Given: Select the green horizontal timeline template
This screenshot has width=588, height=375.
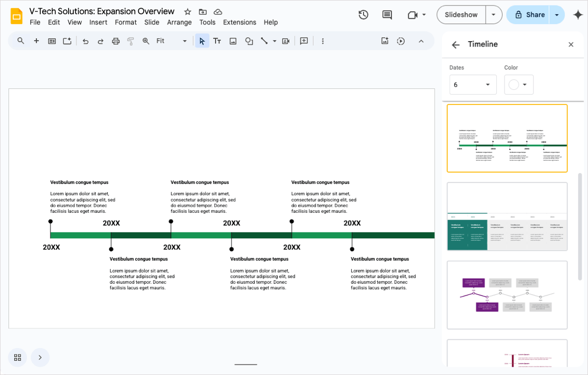Looking at the screenshot, I should (x=507, y=138).
